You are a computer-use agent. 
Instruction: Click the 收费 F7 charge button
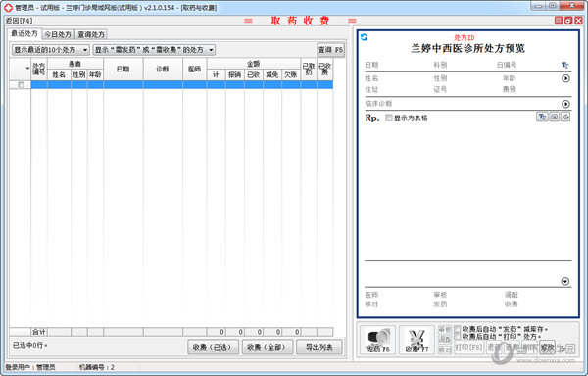(x=416, y=340)
